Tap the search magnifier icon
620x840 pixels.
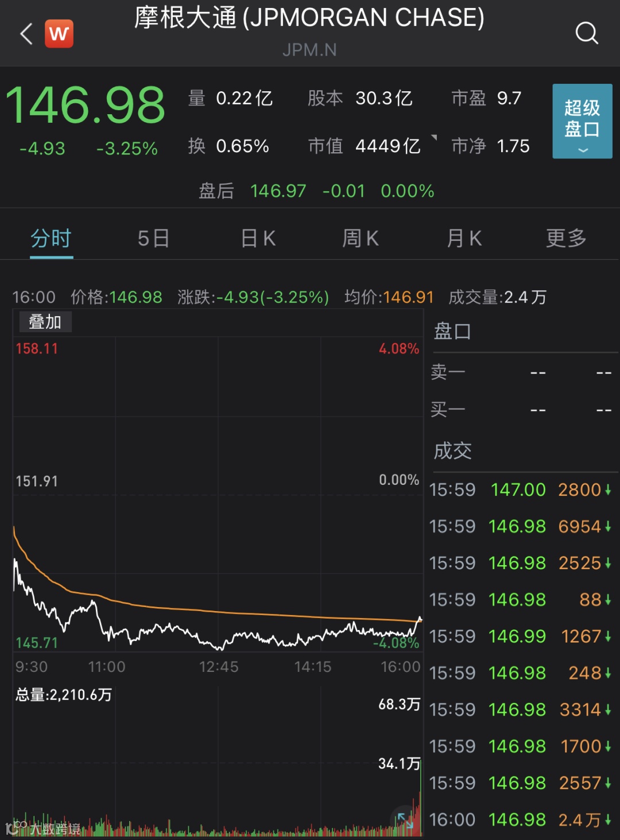tap(587, 33)
